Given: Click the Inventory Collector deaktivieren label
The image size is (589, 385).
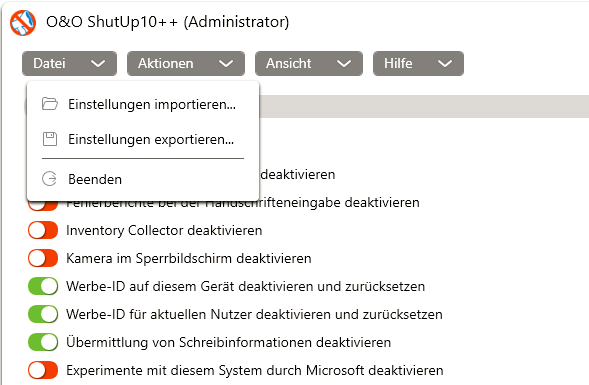Looking at the screenshot, I should pyautogui.click(x=164, y=230).
